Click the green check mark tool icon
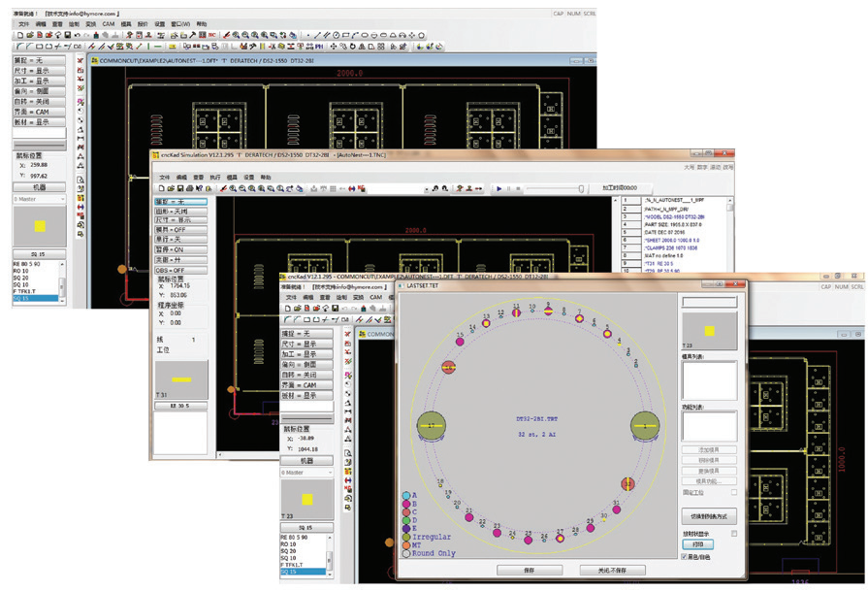 click(x=111, y=47)
